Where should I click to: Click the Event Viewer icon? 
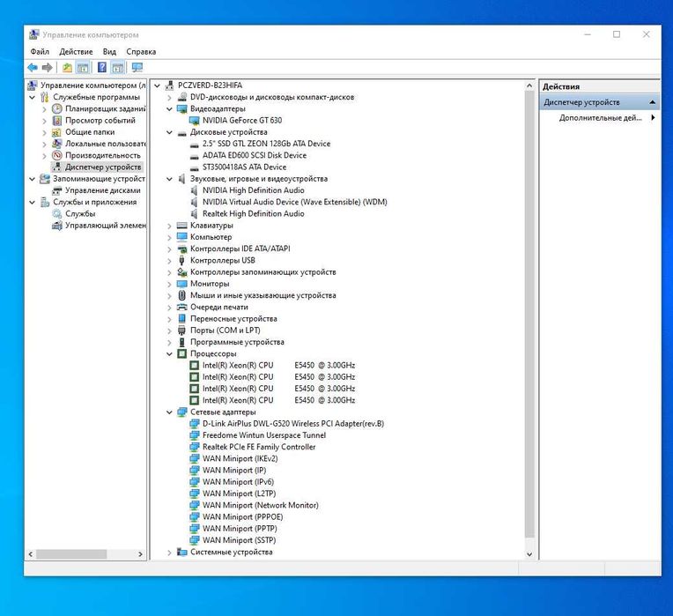57,120
